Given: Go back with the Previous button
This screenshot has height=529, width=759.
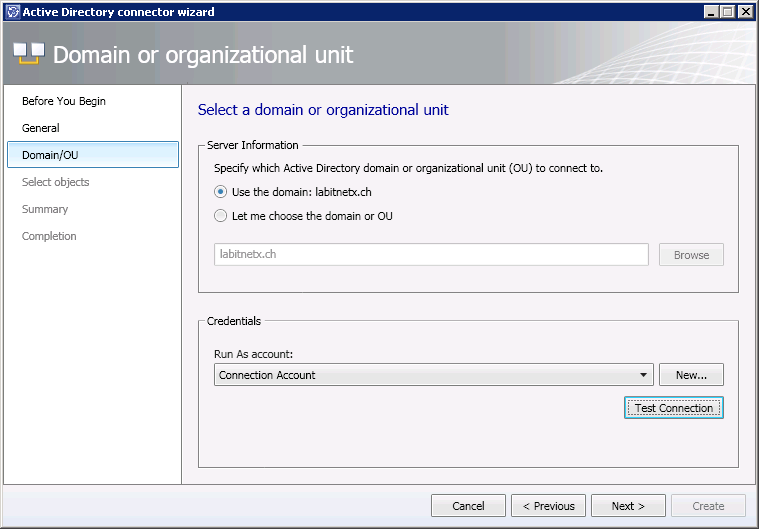Looking at the screenshot, I should tap(548, 506).
